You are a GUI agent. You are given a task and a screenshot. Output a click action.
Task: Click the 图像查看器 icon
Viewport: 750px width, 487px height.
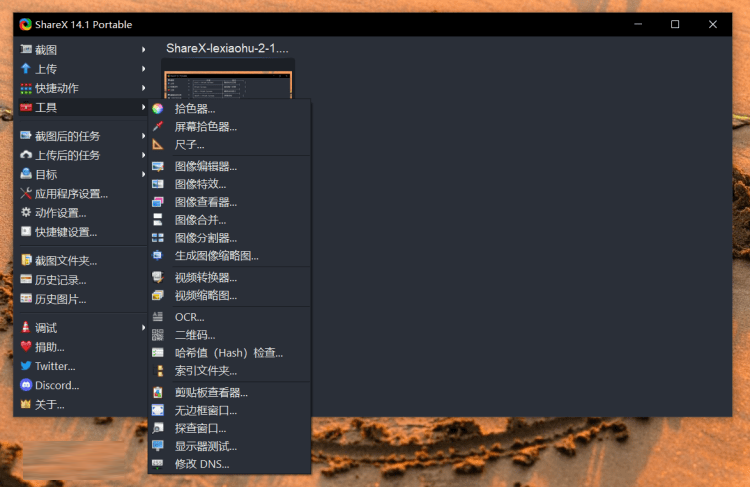tap(157, 202)
